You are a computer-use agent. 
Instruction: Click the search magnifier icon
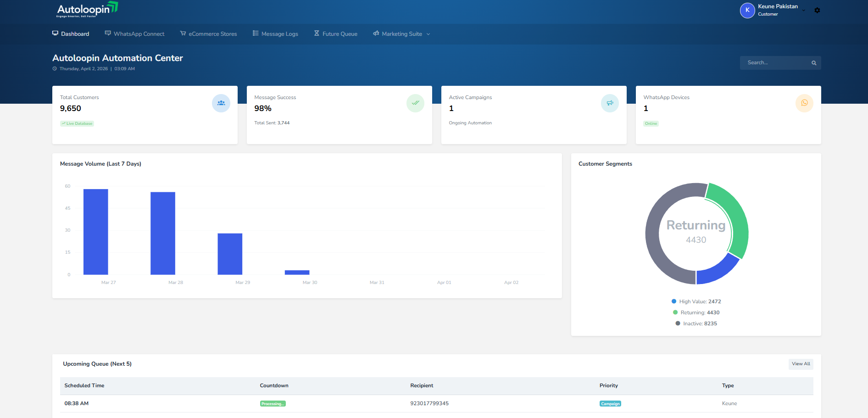click(x=814, y=63)
